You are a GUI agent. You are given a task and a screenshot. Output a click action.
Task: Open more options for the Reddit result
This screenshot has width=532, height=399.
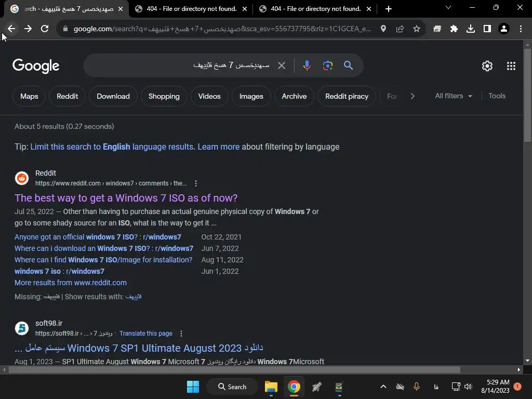196,183
